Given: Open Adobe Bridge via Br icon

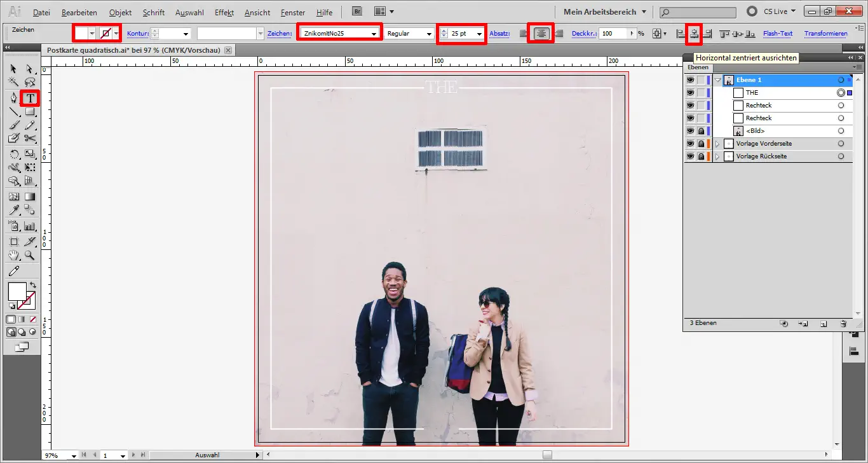Looking at the screenshot, I should click(358, 11).
